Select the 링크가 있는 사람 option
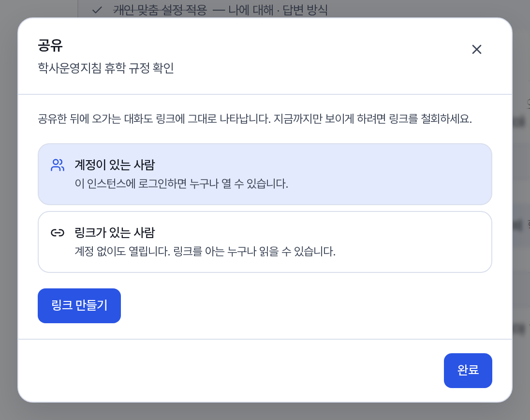This screenshot has width=530, height=420. pyautogui.click(x=265, y=242)
